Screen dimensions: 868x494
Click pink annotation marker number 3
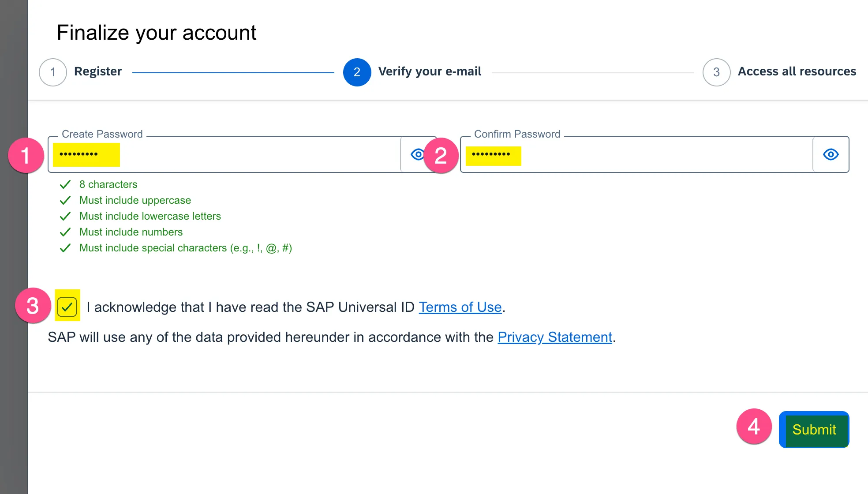tap(33, 306)
